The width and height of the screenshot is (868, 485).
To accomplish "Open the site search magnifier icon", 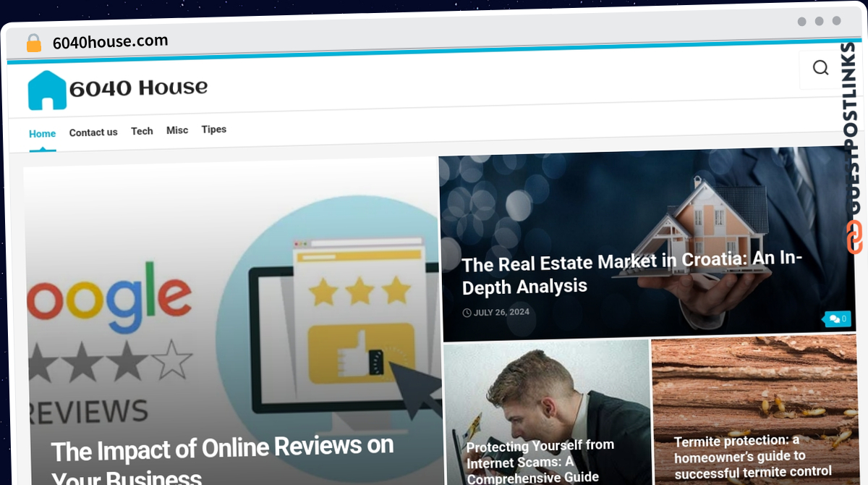I will click(820, 68).
